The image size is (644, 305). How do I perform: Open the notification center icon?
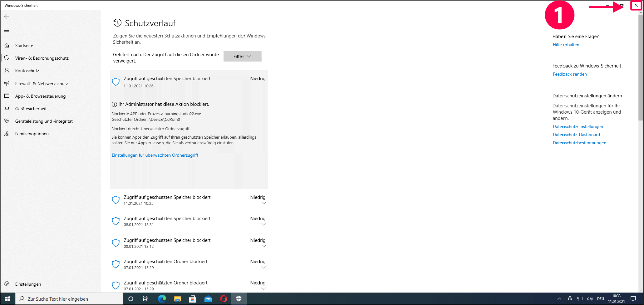(x=634, y=299)
